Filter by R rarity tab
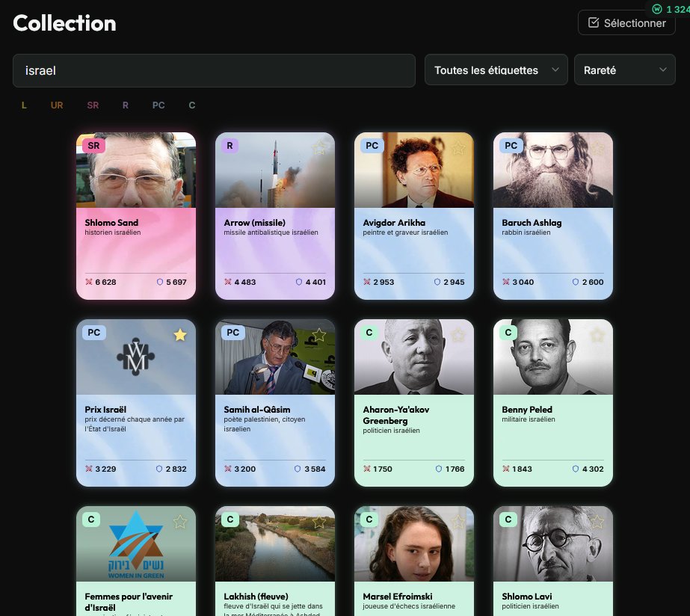The image size is (690, 616). (x=126, y=105)
